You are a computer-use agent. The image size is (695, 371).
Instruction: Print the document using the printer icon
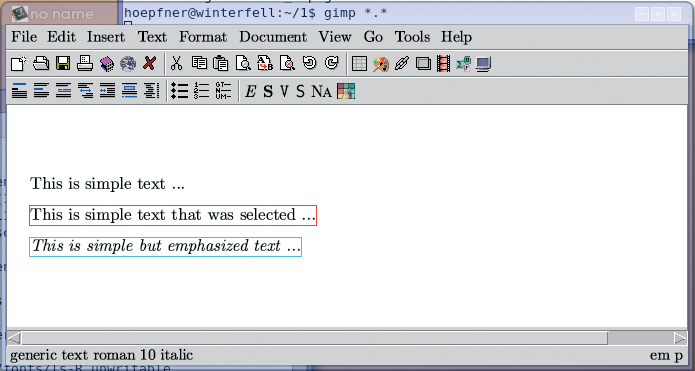[x=85, y=64]
